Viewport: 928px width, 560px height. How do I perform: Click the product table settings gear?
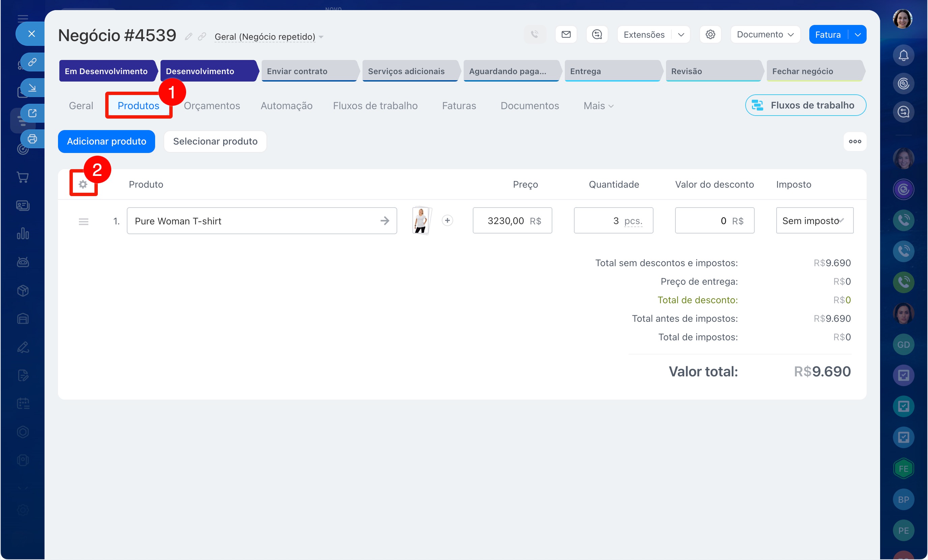pyautogui.click(x=83, y=184)
